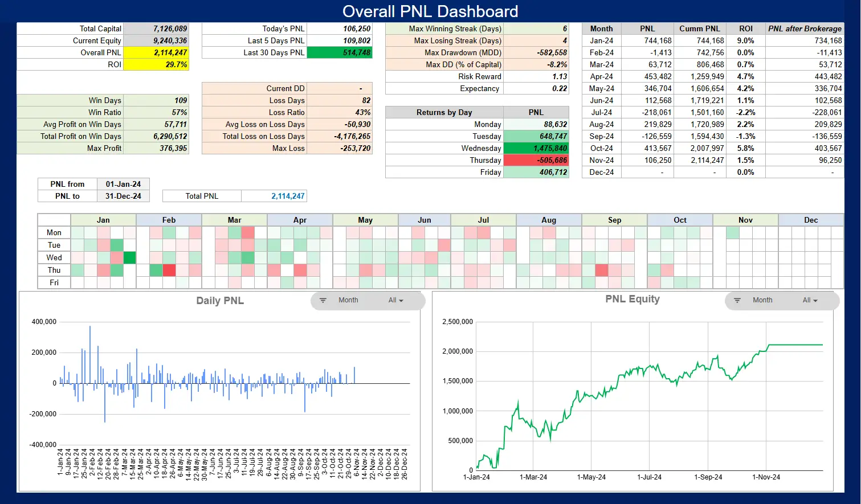Viewport: 861px width, 504px height.
Task: Click the Max DD percent value -8.2%
Action: [536, 64]
